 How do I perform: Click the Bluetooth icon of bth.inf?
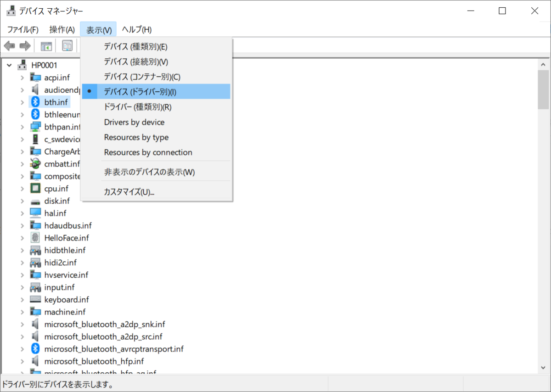click(x=35, y=101)
